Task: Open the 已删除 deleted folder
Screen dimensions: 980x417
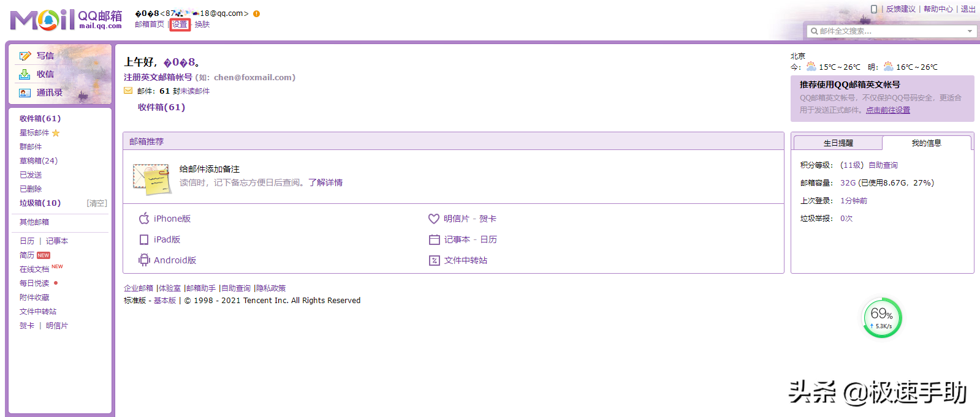Action: click(x=31, y=189)
